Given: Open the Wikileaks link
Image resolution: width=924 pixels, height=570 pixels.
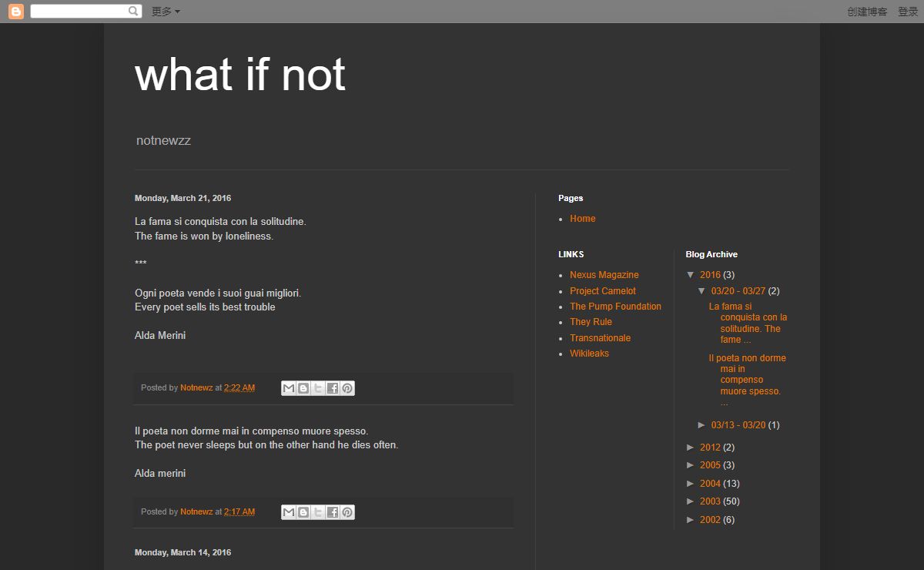Looking at the screenshot, I should tap(589, 354).
